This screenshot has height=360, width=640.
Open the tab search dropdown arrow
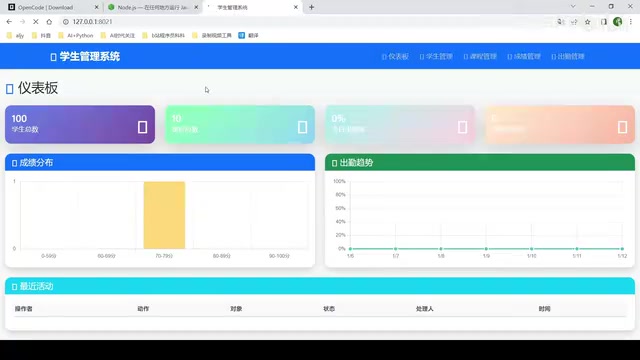tap(573, 7)
